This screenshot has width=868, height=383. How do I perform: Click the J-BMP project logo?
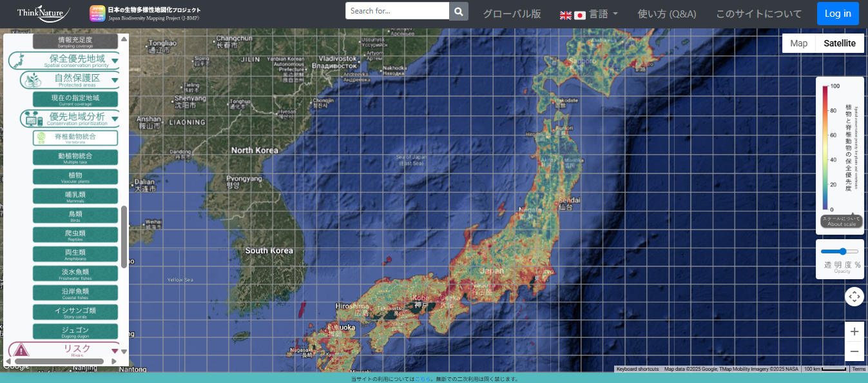pos(97,14)
